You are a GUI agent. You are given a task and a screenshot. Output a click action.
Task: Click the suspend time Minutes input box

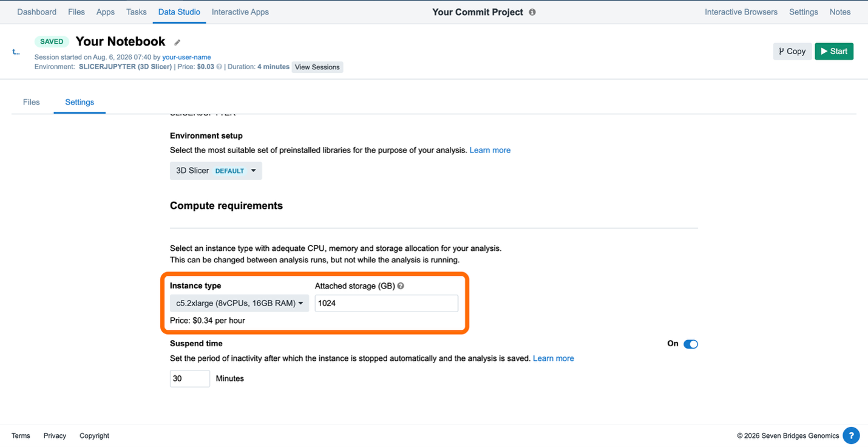click(x=190, y=378)
